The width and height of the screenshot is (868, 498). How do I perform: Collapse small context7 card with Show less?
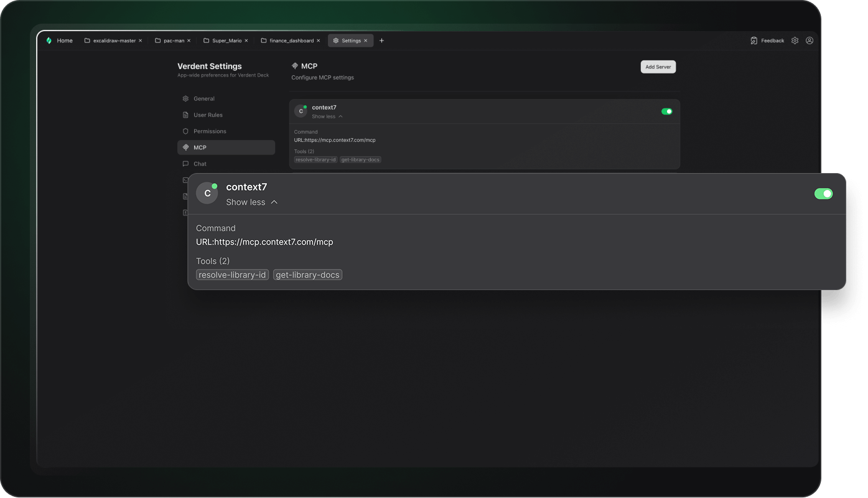(327, 116)
